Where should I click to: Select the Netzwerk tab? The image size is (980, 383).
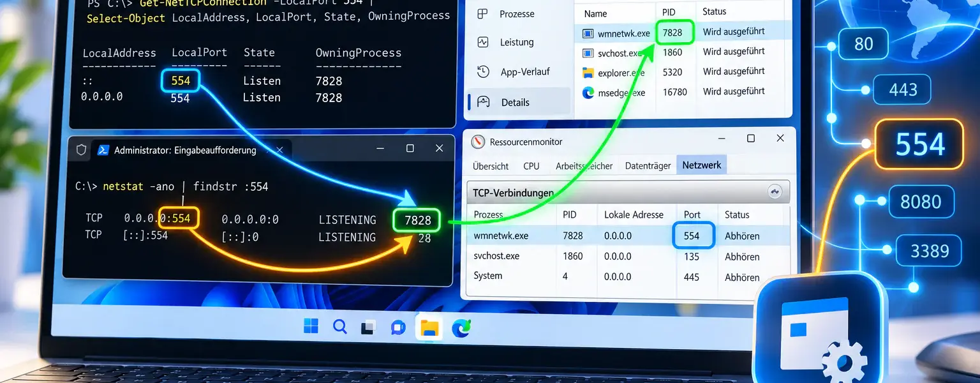701,165
